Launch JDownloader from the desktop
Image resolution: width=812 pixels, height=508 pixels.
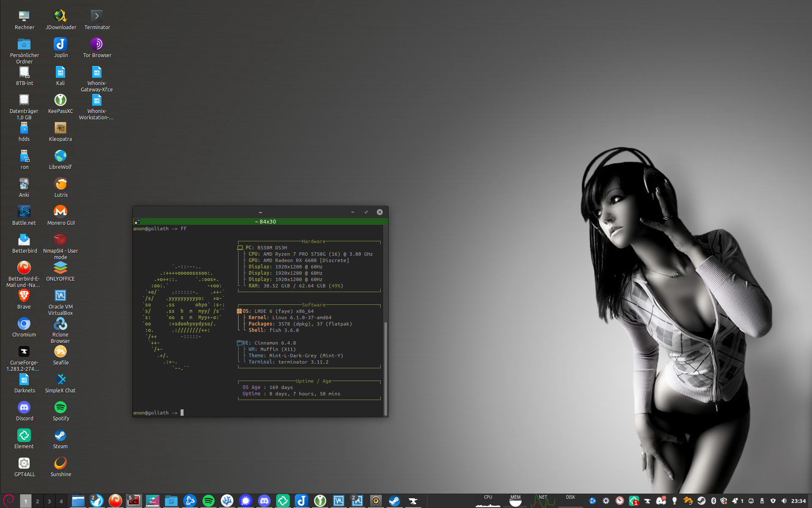[60, 20]
